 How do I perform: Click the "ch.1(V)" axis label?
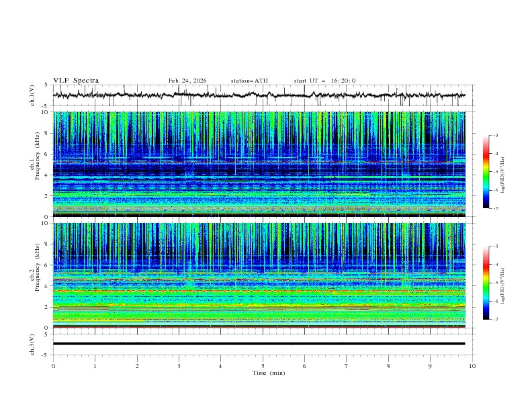(32, 95)
